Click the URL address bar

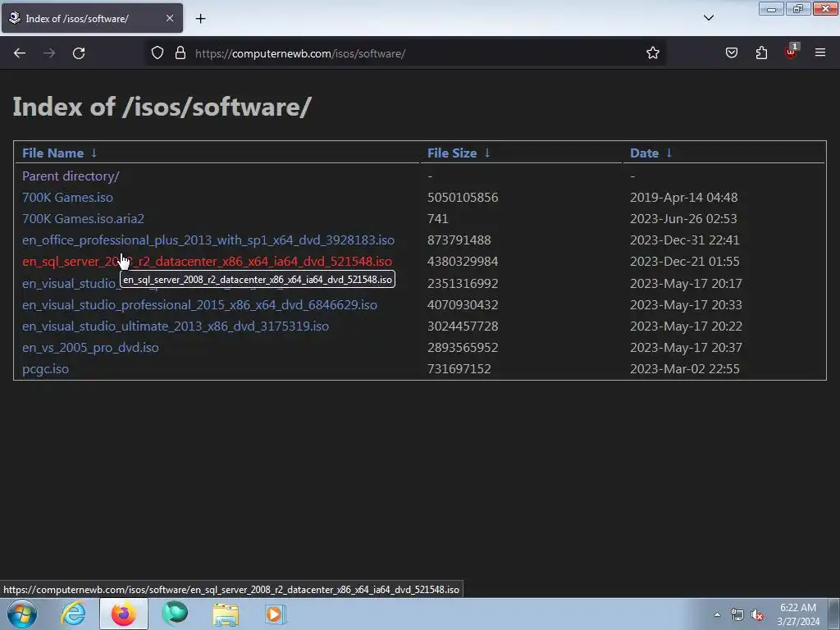click(x=405, y=53)
